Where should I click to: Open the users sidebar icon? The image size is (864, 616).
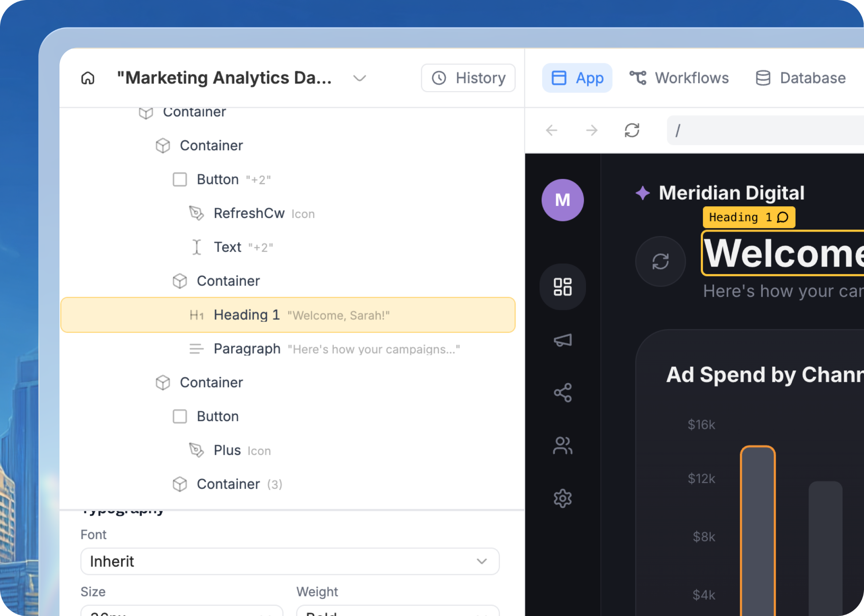click(562, 446)
